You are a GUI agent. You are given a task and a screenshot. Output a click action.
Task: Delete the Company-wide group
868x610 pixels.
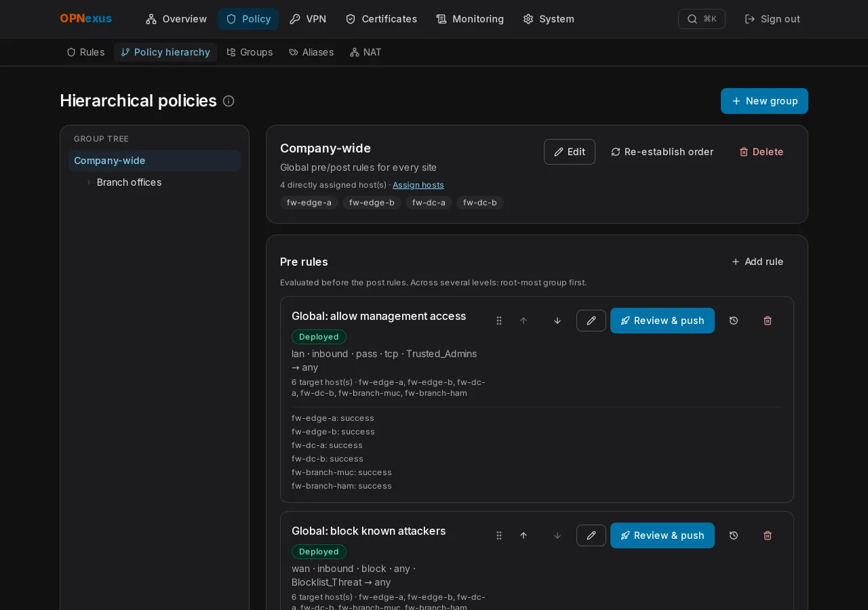pos(762,152)
